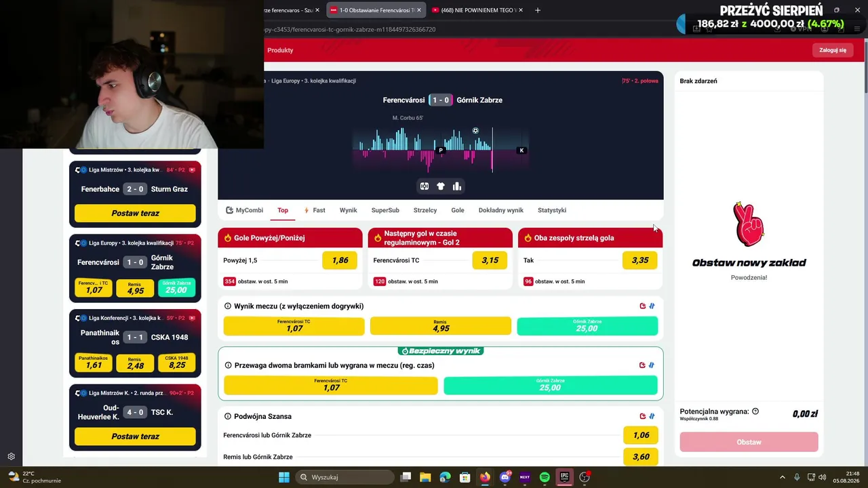Click the disabled Obstaw bet slip button
The image size is (868, 488).
pos(749,442)
